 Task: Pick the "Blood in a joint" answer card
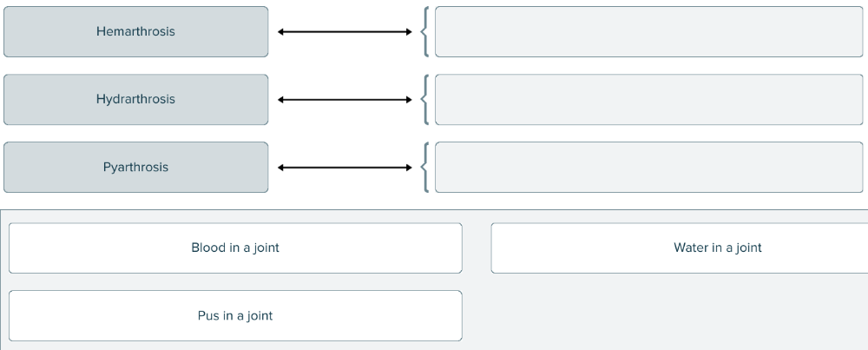(x=235, y=248)
